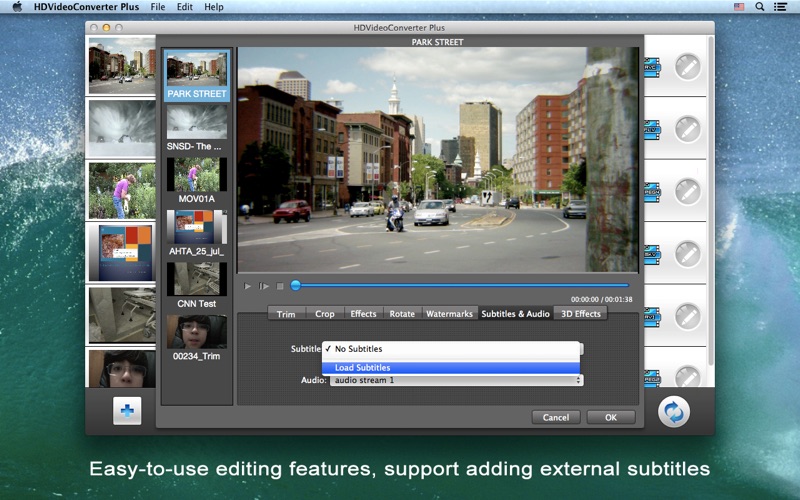Click the blue playback seek handle
This screenshot has height=500, width=800.
295,286
